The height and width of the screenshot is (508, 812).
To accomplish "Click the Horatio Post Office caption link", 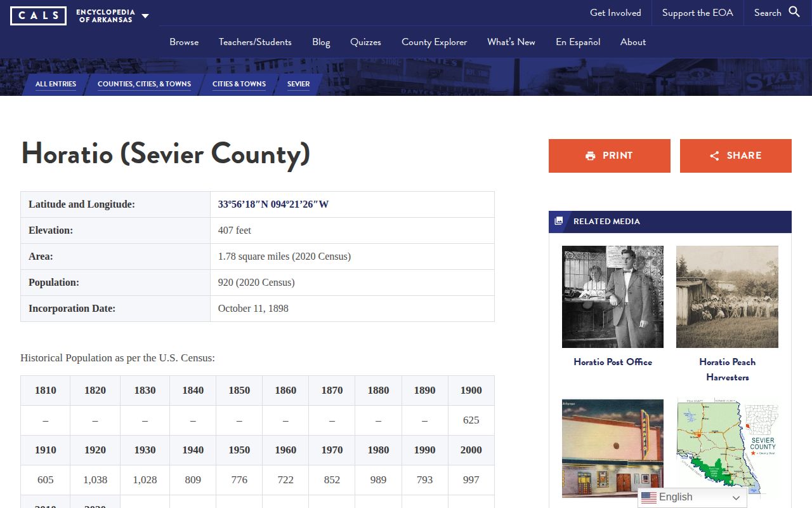I will click(x=613, y=362).
